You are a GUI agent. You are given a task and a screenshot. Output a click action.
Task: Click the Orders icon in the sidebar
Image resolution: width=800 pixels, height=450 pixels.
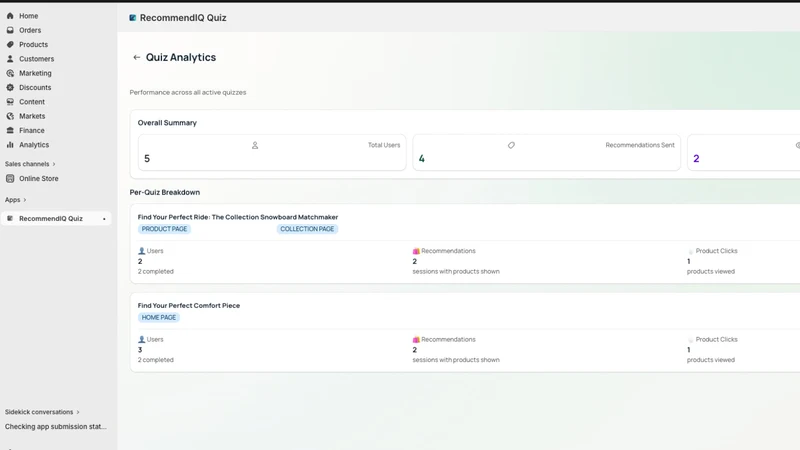pyautogui.click(x=10, y=30)
